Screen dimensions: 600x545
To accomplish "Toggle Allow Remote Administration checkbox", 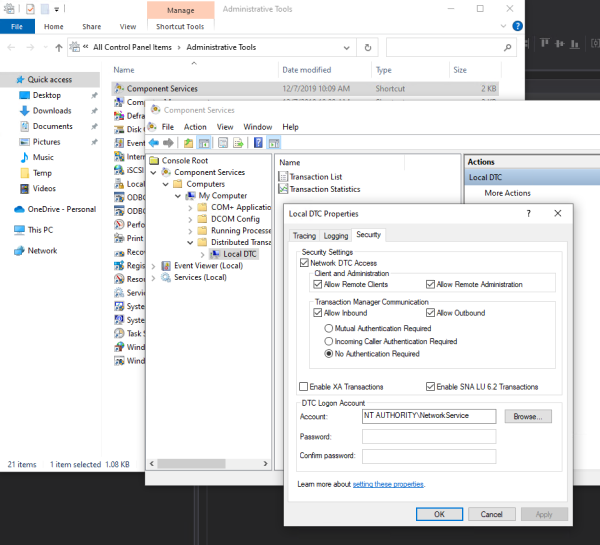I will (431, 284).
